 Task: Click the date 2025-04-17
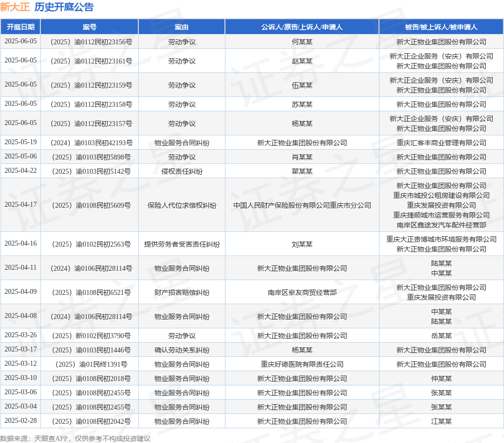[21, 204]
